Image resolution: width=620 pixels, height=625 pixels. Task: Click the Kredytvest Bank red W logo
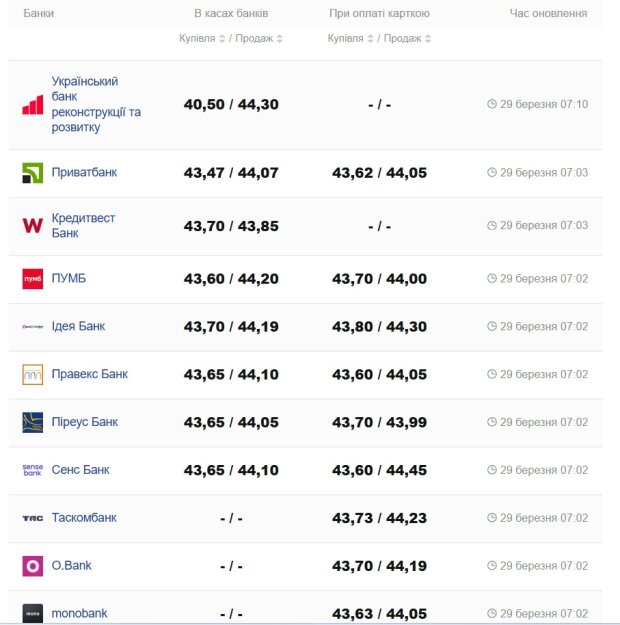point(32,226)
